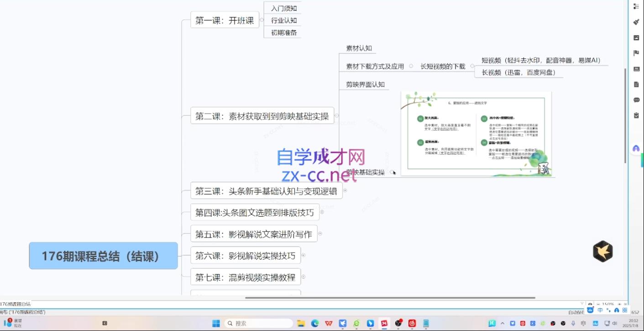This screenshot has width=644, height=331.
Task: Click the microphone tray icon
Action: (x=573, y=323)
